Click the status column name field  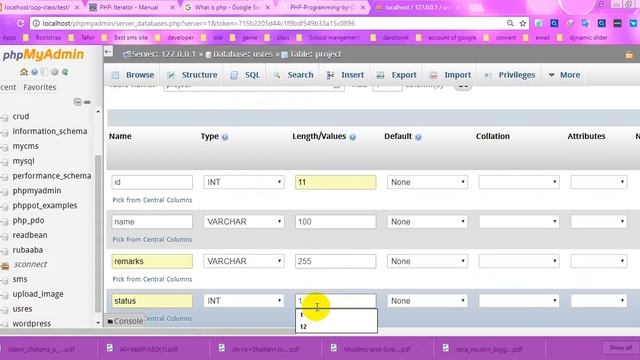tap(152, 301)
